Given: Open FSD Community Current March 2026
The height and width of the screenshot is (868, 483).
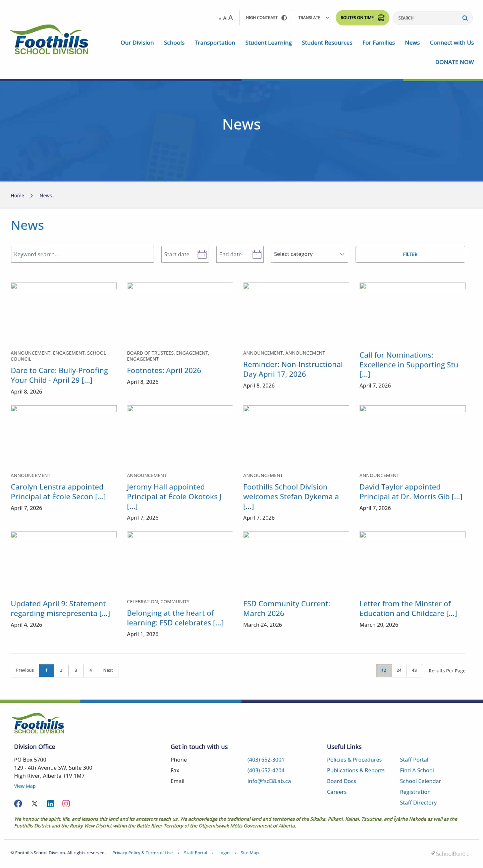Looking at the screenshot, I should tap(286, 608).
